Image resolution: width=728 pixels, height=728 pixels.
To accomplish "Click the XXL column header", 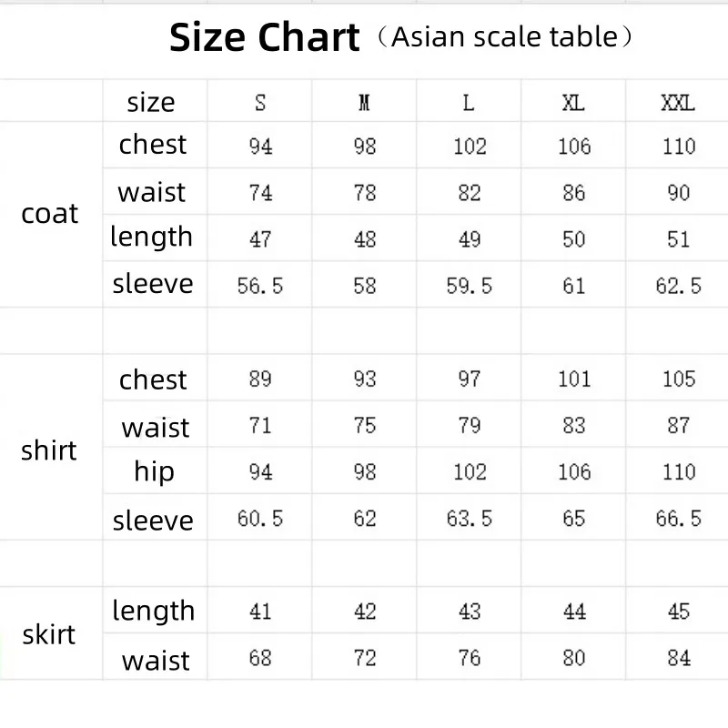I will (678, 103).
